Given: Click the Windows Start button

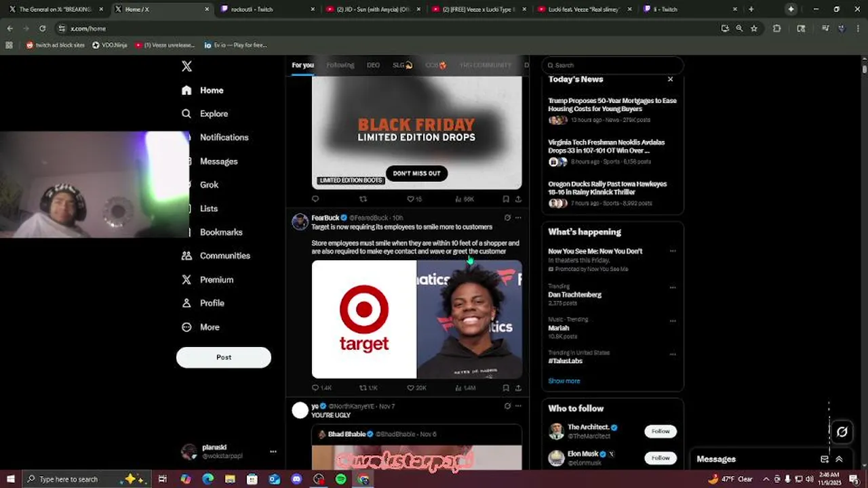Looking at the screenshot, I should (x=10, y=479).
